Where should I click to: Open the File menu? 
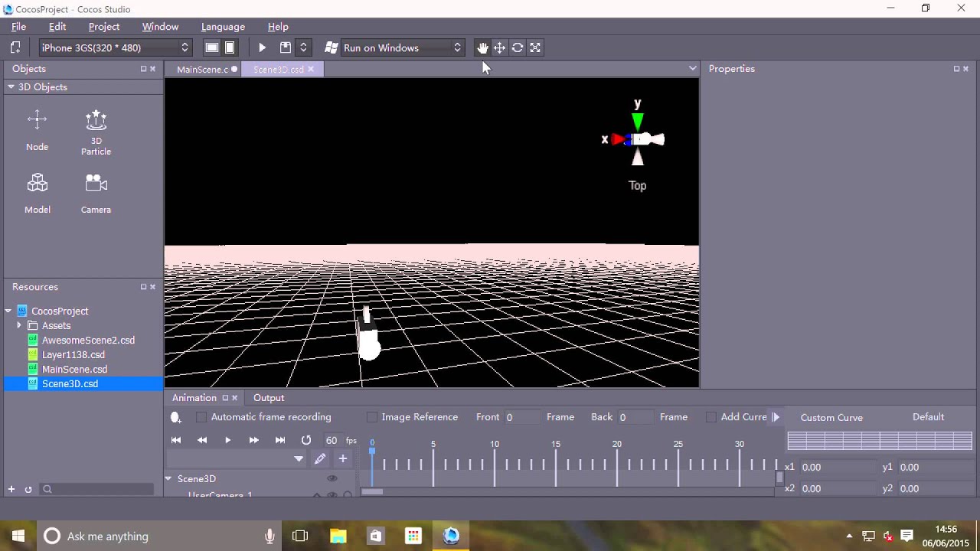(x=18, y=27)
